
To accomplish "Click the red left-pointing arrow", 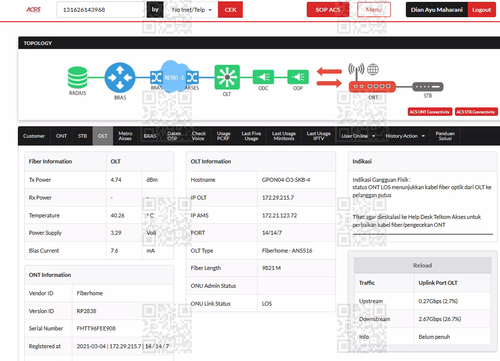I will click(x=329, y=71).
